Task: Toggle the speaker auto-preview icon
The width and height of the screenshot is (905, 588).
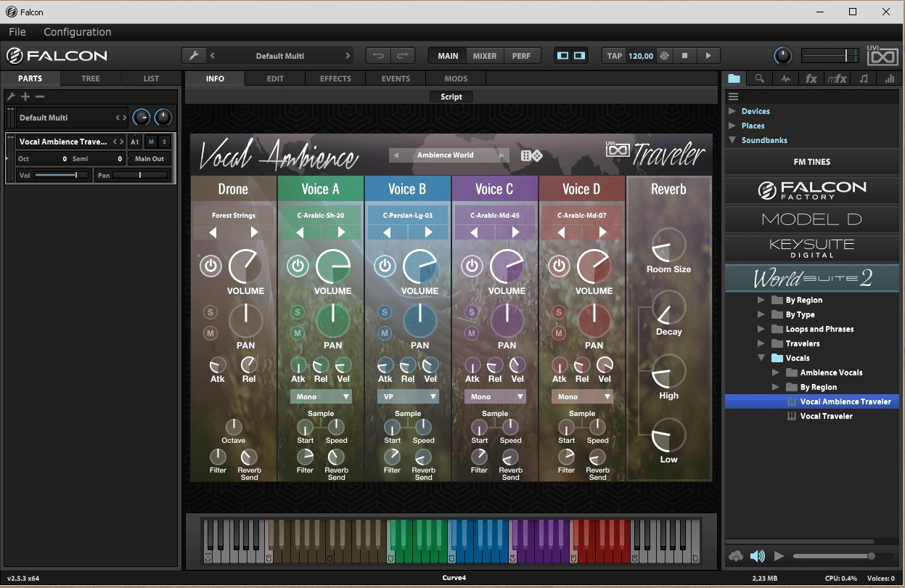Action: pos(758,556)
